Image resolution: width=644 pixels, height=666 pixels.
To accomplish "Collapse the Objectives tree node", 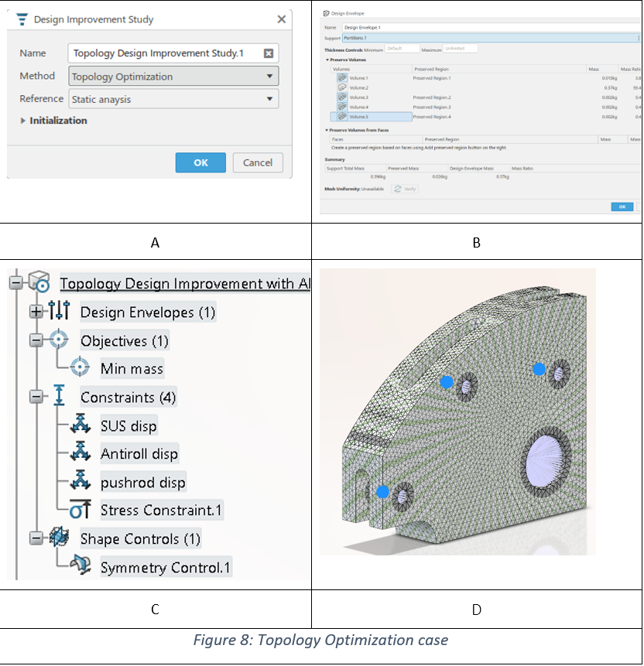I will coord(36,340).
